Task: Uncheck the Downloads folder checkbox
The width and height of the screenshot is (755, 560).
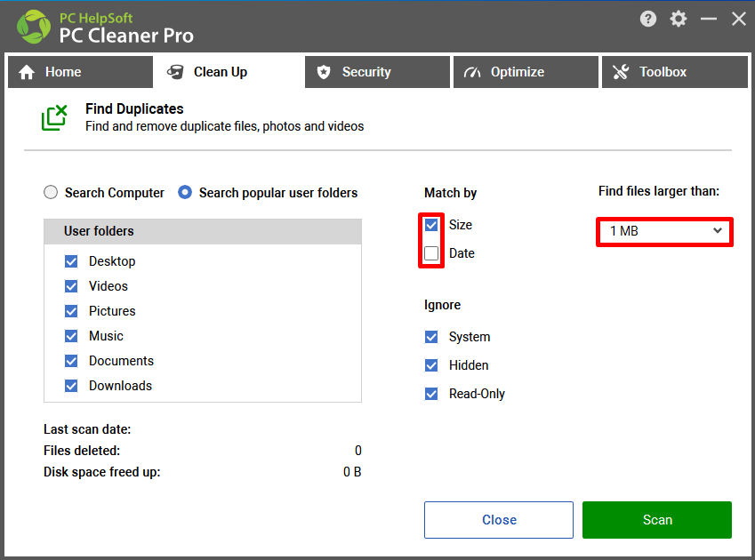Action: [71, 386]
